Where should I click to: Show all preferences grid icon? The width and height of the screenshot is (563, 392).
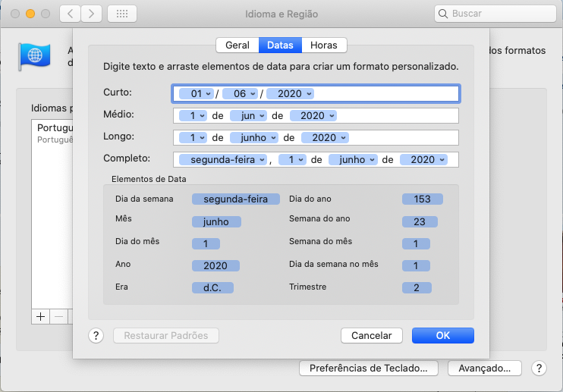122,14
